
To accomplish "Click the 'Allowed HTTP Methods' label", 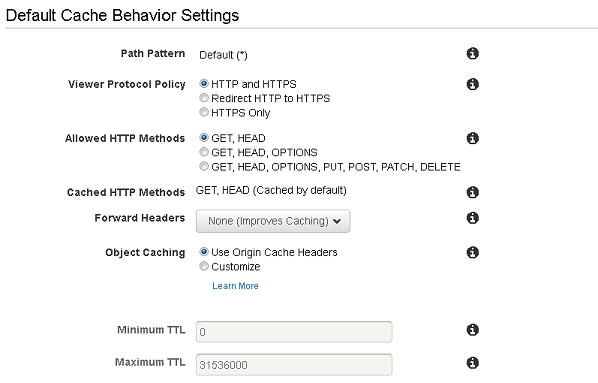I will 125,138.
